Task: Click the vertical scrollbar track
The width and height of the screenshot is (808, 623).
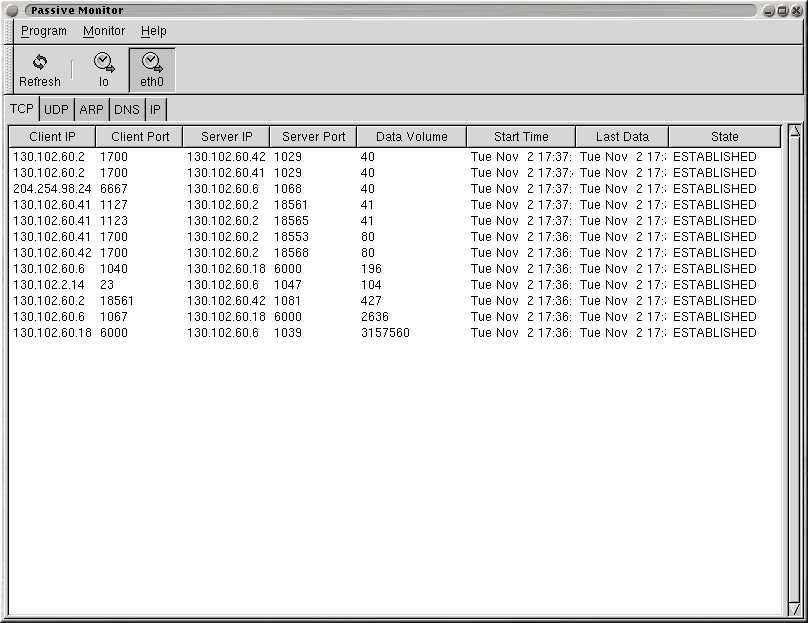Action: [795, 369]
